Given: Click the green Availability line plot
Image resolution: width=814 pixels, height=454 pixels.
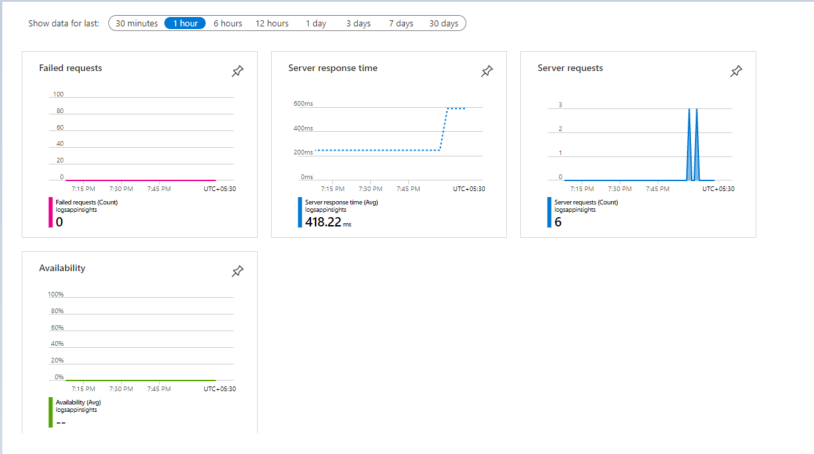Looking at the screenshot, I should tap(141, 380).
